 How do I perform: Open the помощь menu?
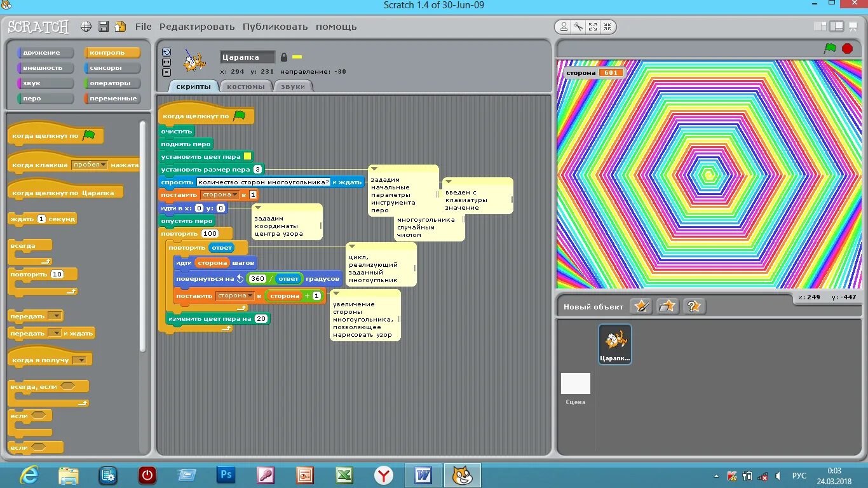tap(336, 27)
